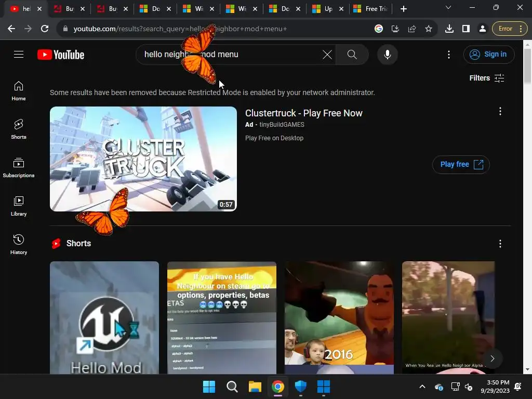Share this page icon

(412, 29)
